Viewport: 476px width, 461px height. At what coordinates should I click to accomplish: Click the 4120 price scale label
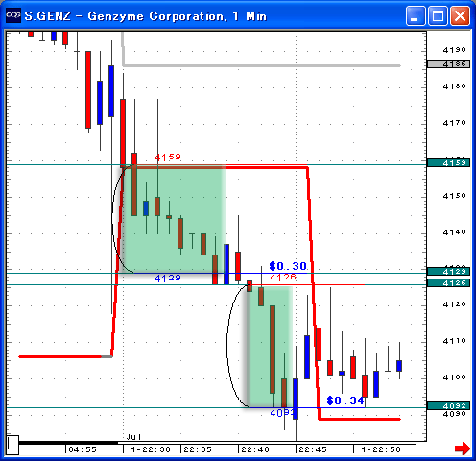(x=454, y=304)
